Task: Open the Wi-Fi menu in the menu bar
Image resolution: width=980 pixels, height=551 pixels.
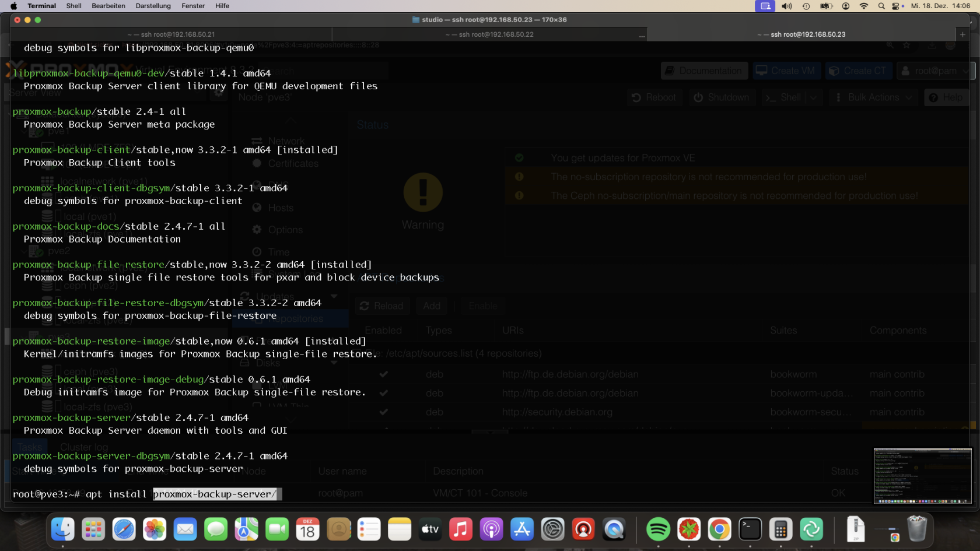Action: [x=864, y=6]
